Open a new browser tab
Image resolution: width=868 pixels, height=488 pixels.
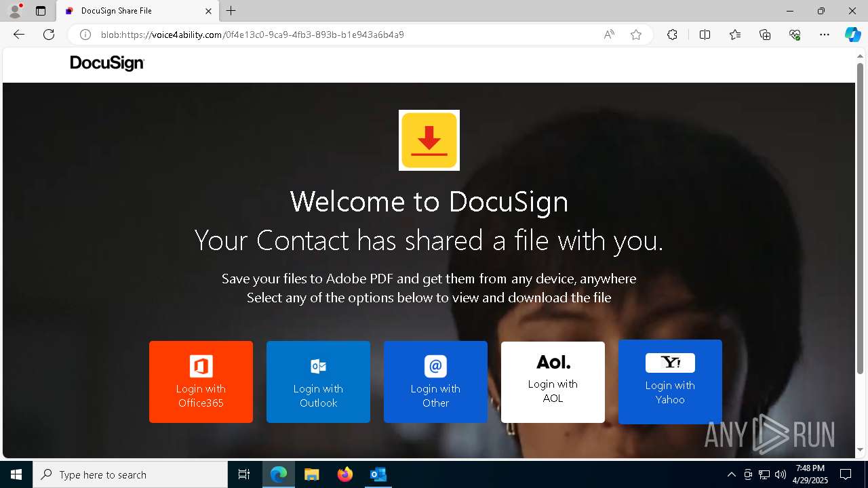click(x=231, y=11)
